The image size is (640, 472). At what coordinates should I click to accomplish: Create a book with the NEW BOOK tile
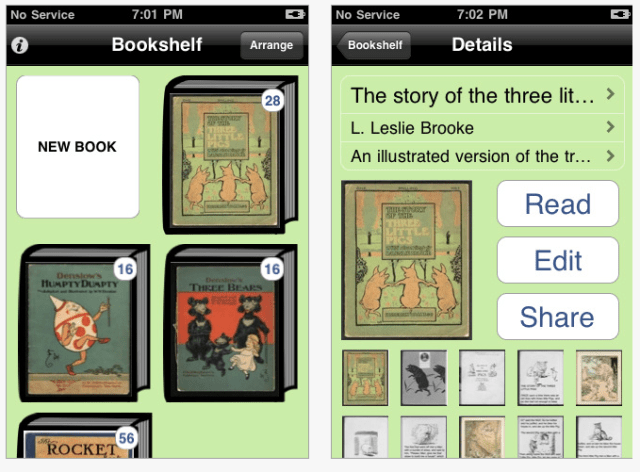point(78,147)
